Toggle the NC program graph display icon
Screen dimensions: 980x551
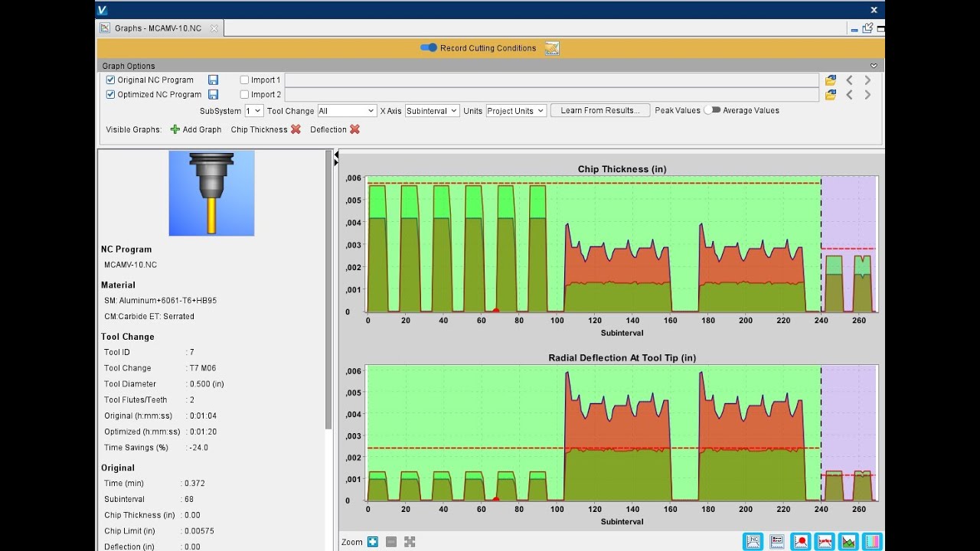pos(753,541)
